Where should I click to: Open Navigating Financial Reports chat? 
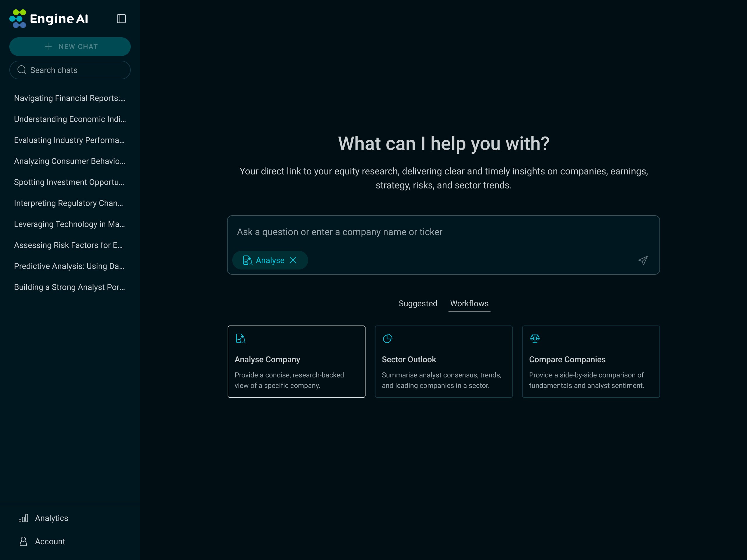[69, 98]
